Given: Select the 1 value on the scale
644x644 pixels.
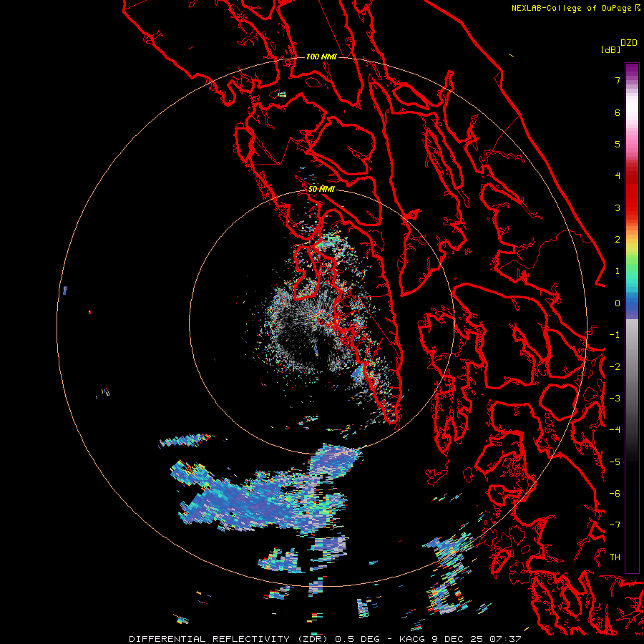Looking at the screenshot, I should [x=618, y=271].
